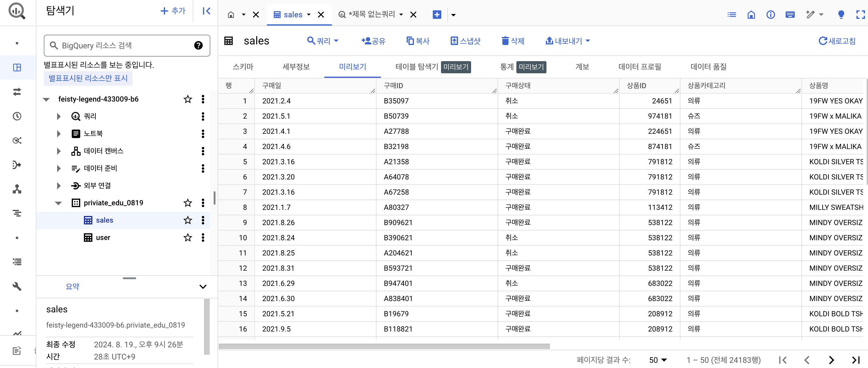The image size is (868, 368).
Task: Expand the 쿼리 tree node
Action: click(x=59, y=116)
